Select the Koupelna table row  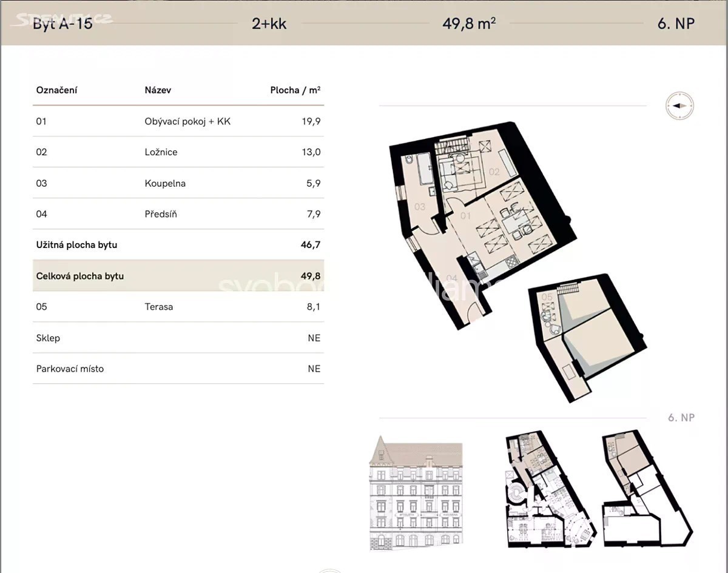click(x=178, y=183)
